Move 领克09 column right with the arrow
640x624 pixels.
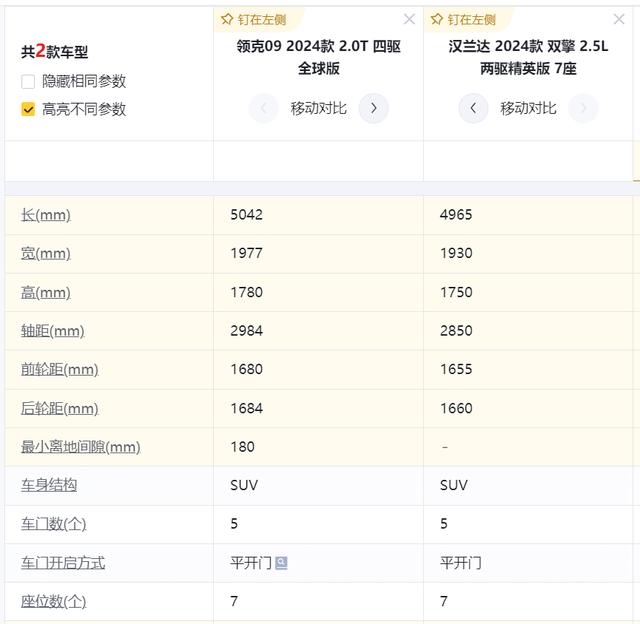click(x=373, y=108)
